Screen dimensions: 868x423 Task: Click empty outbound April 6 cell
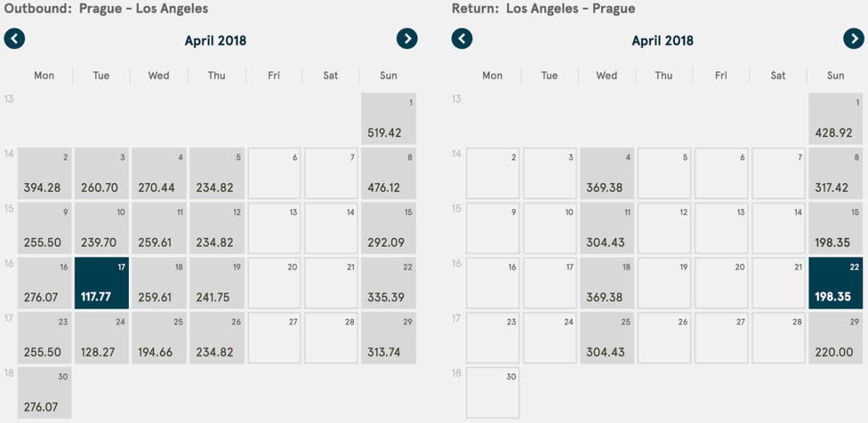(274, 174)
